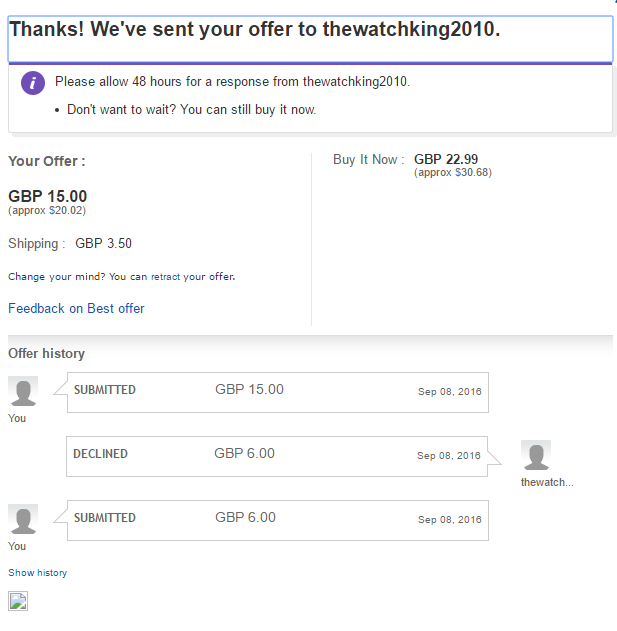
Task: Click Sep 08, 2016 date on declined offer
Action: [x=449, y=456]
